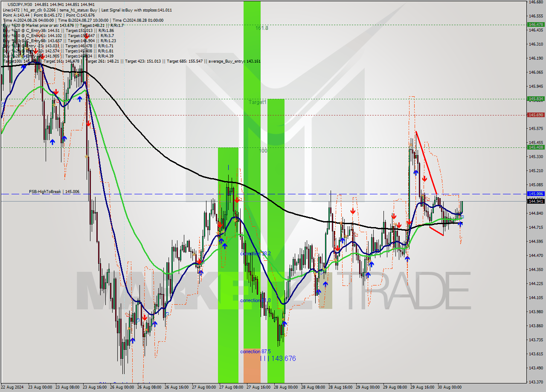Click the 145.210 price axis value
This screenshot has height=392, width=546.
coord(536,170)
